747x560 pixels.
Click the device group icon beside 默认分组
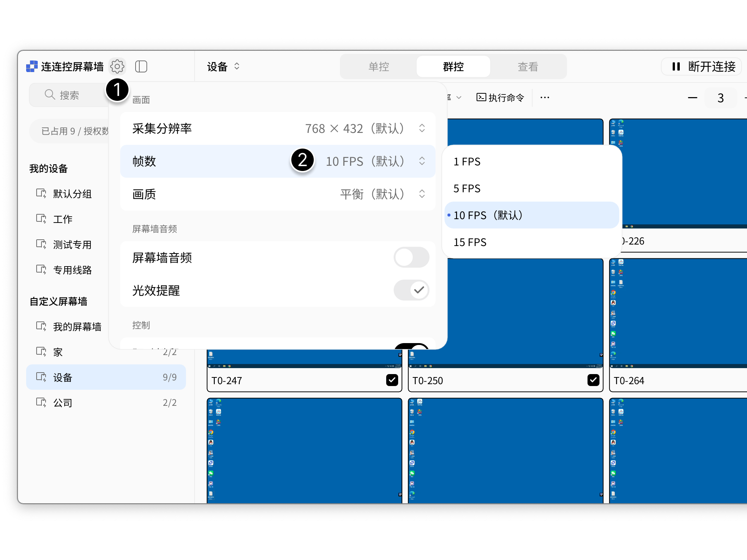[x=41, y=194]
